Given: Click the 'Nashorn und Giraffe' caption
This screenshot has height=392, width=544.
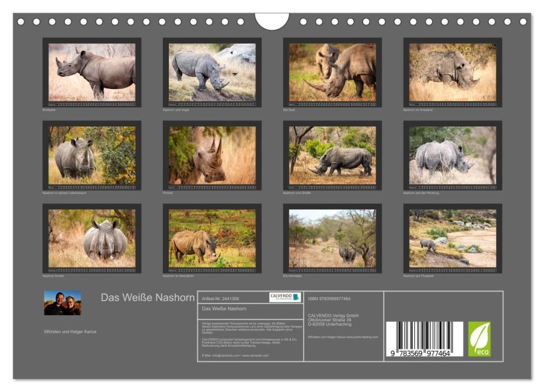Looking at the screenshot, I should (x=297, y=193).
